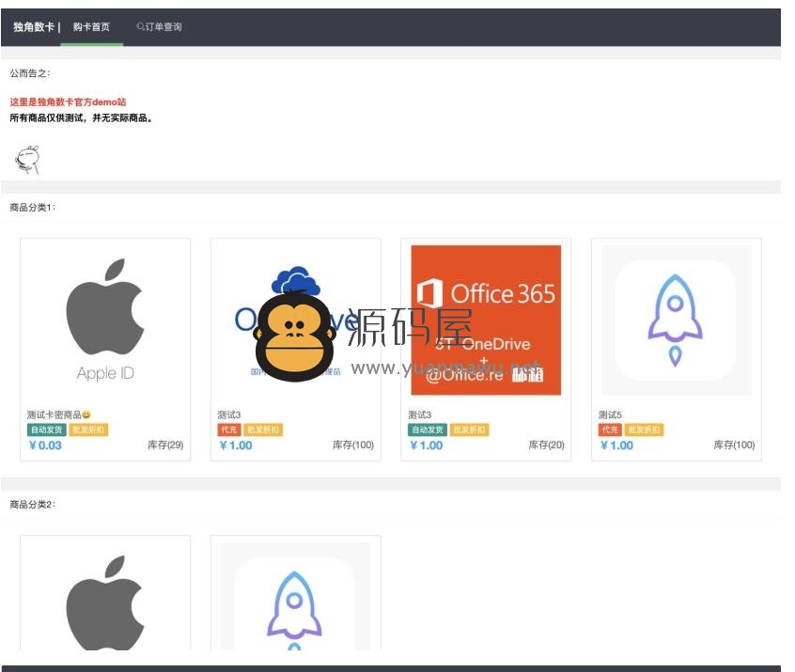Click the 自动发货 tag on 测试卡密商品
Image resolution: width=795 pixels, height=672 pixels.
click(x=46, y=430)
